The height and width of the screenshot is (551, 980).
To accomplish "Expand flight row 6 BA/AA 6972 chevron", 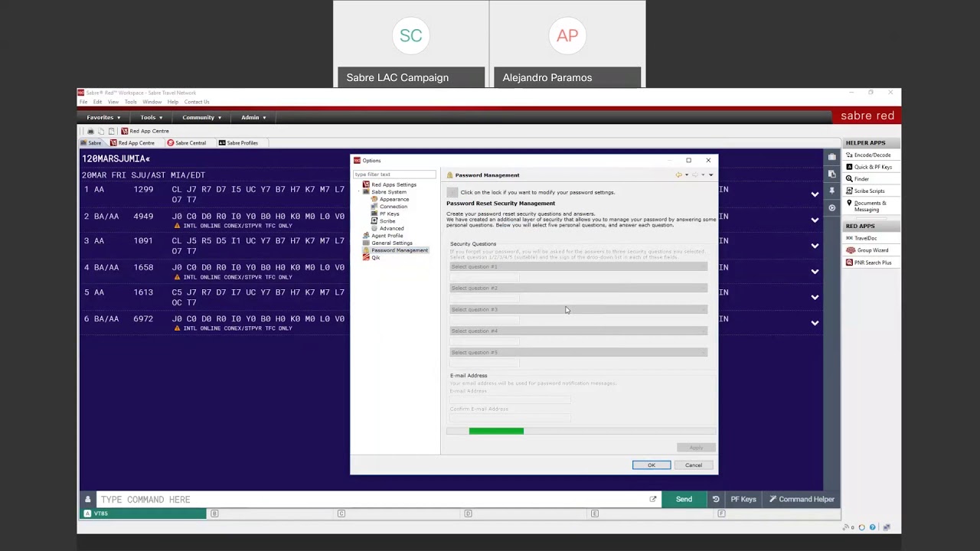I will [x=815, y=323].
